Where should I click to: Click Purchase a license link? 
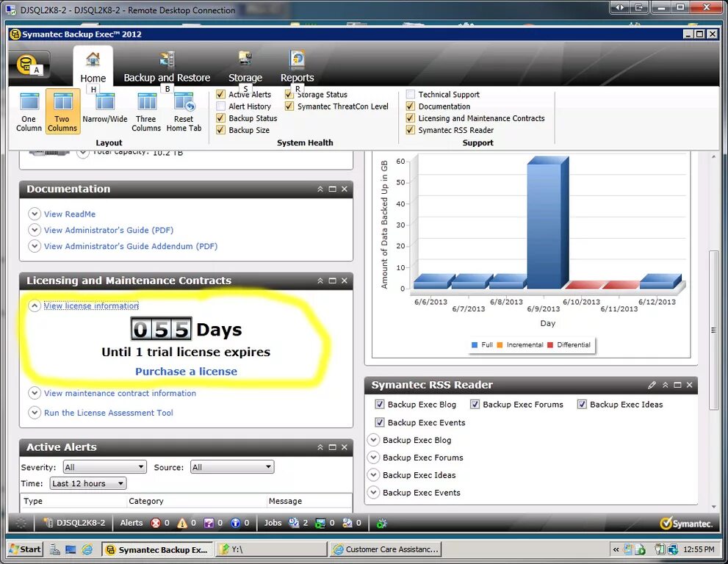pos(186,372)
